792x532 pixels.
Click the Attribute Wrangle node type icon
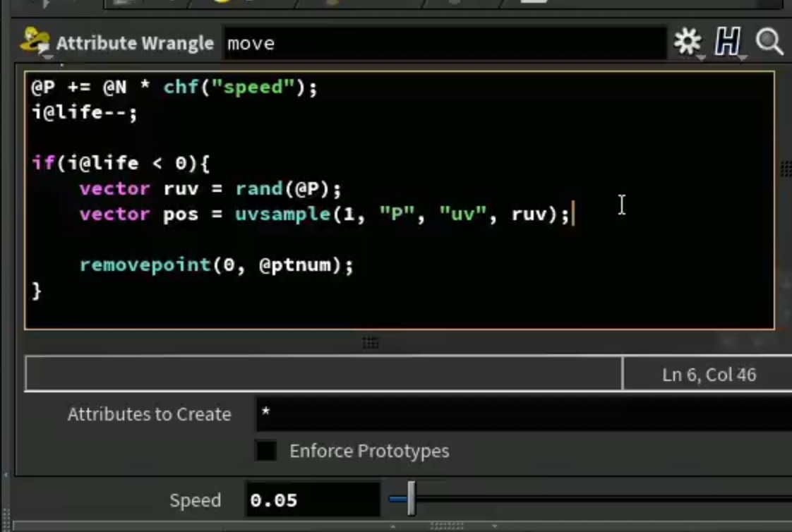pos(35,41)
